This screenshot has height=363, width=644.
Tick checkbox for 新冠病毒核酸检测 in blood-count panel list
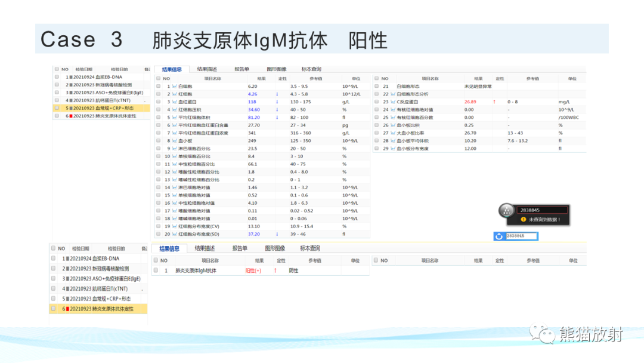(x=57, y=85)
